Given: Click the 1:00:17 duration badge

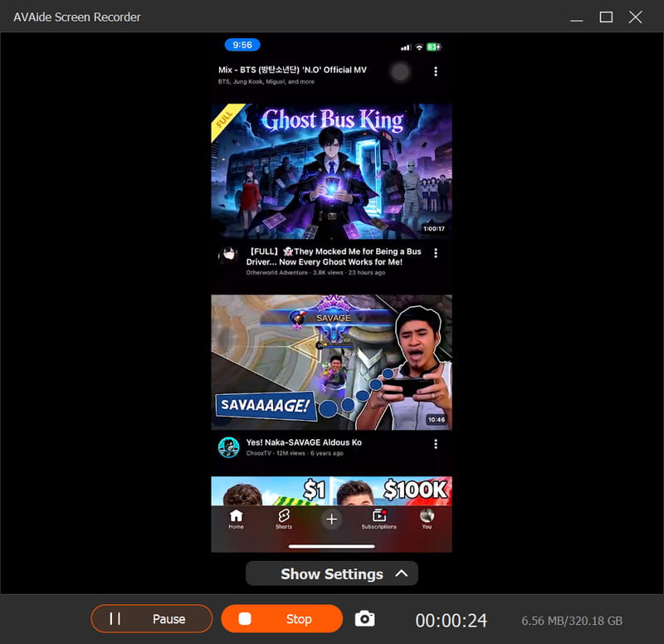Looking at the screenshot, I should click(434, 229).
